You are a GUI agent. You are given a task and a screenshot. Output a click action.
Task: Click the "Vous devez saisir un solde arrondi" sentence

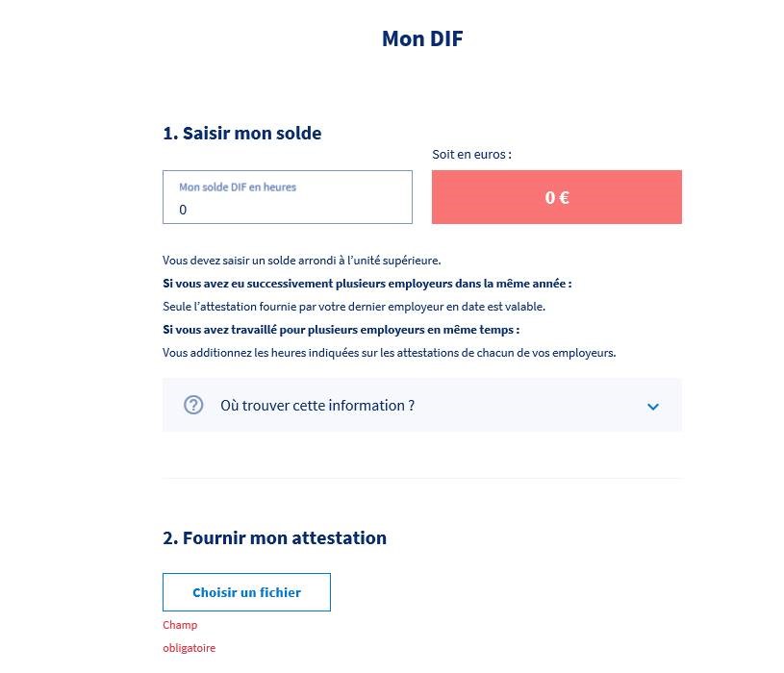(301, 261)
